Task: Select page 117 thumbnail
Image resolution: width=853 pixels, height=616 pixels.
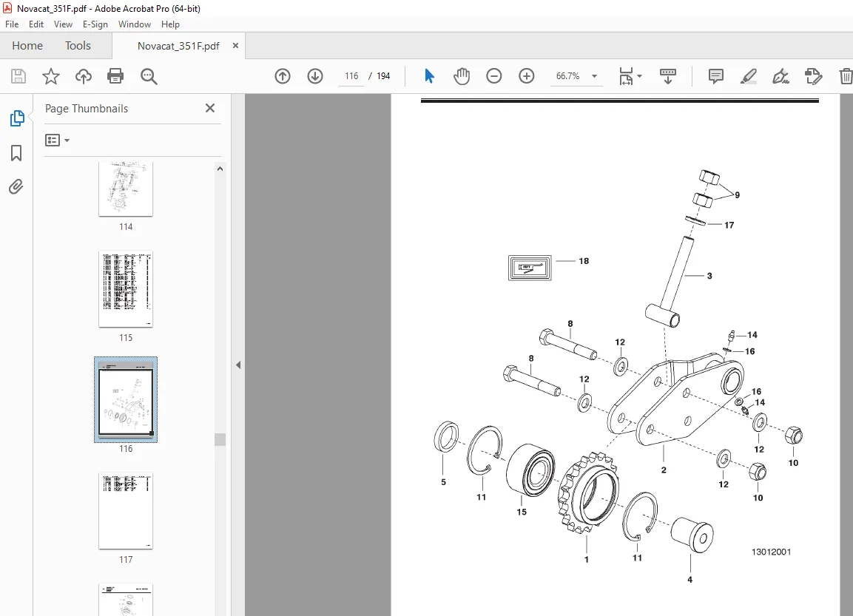Action: click(x=126, y=511)
